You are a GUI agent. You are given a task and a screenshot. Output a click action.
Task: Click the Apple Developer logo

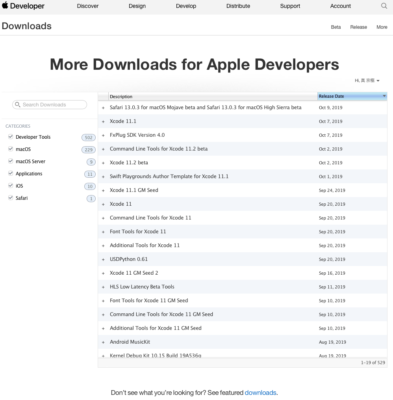click(23, 6)
